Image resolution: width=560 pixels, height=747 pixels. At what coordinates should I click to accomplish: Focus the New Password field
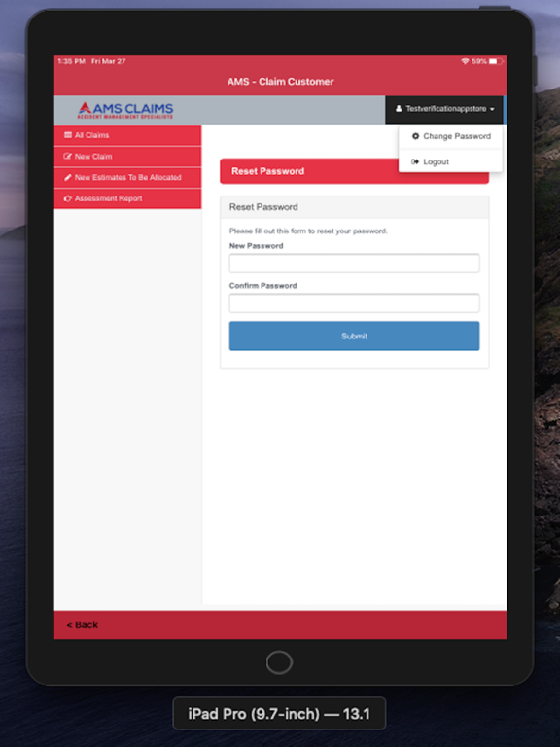coord(354,263)
